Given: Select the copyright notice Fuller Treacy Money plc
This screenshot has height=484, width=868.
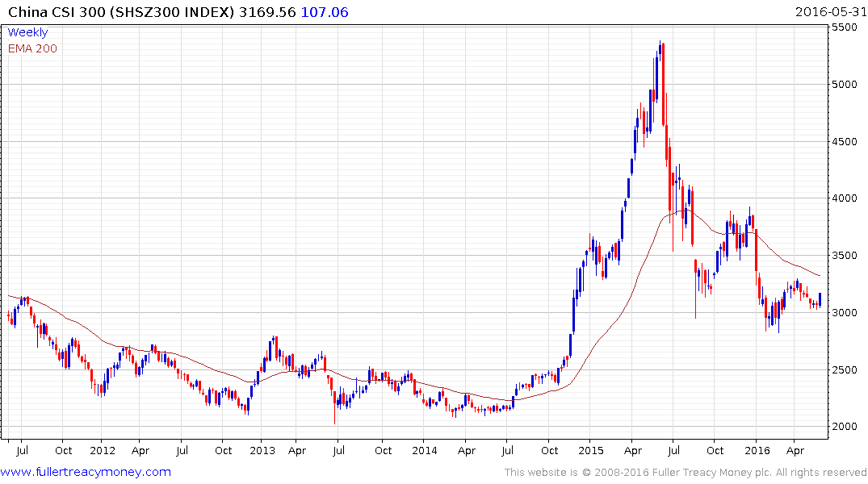Looking at the screenshot, I should 686,473.
